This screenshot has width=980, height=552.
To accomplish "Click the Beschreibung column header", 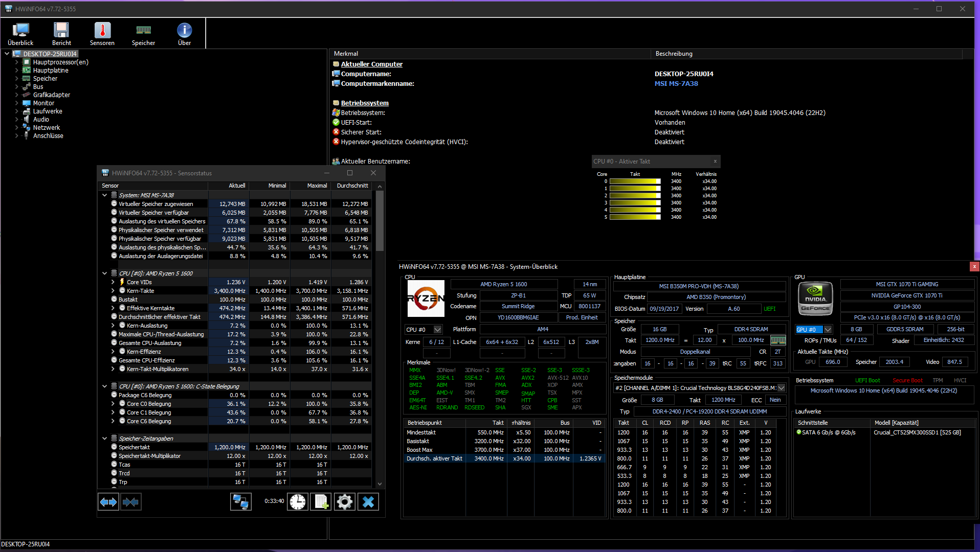I will tap(807, 54).
